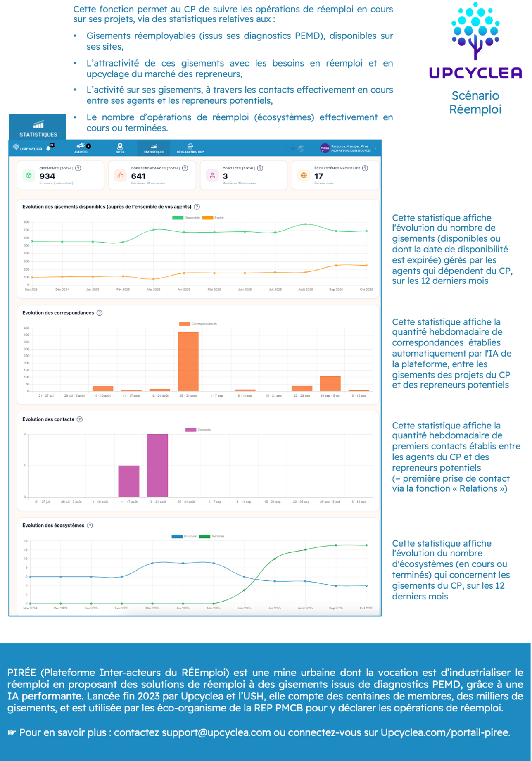Click the tallest purple bar in contacts chart
The width and height of the screenshot is (532, 761).
[x=157, y=466]
